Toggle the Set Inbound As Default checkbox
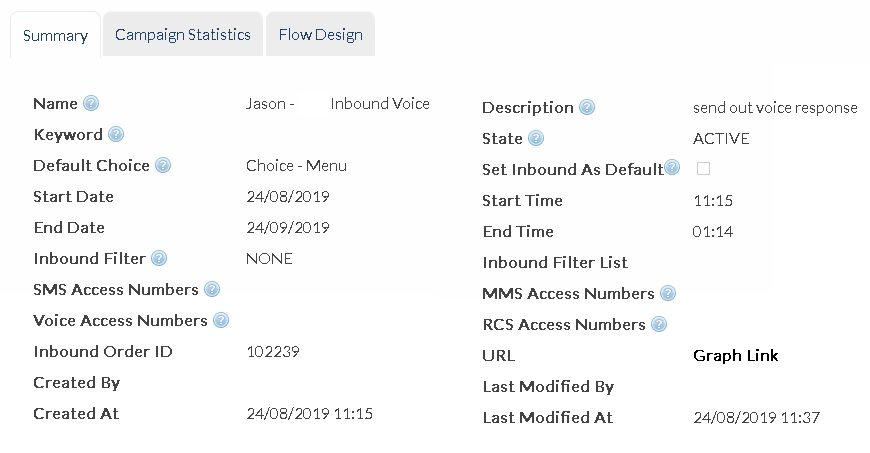Viewport: 870px width, 453px height. point(703,169)
